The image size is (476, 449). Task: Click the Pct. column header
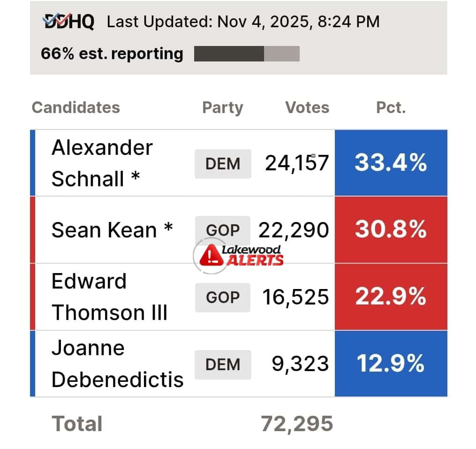[391, 107]
